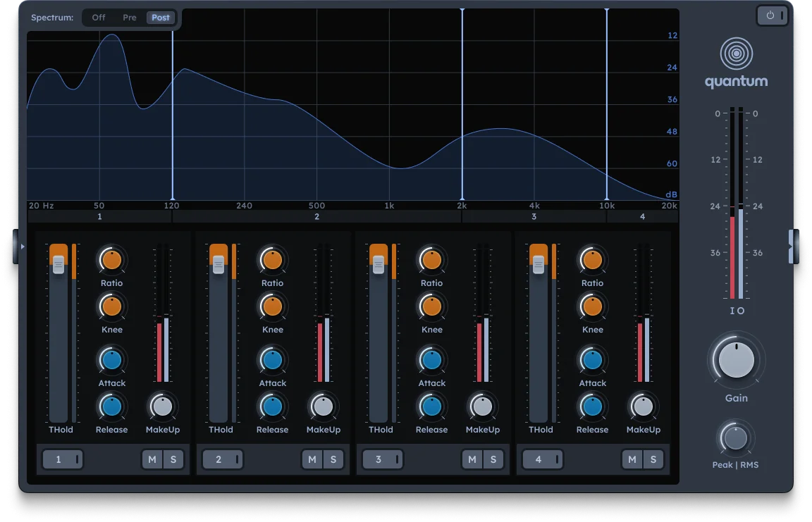Screen dimensions: 812x522
Task: Select Post spectrum mode
Action: coord(161,18)
